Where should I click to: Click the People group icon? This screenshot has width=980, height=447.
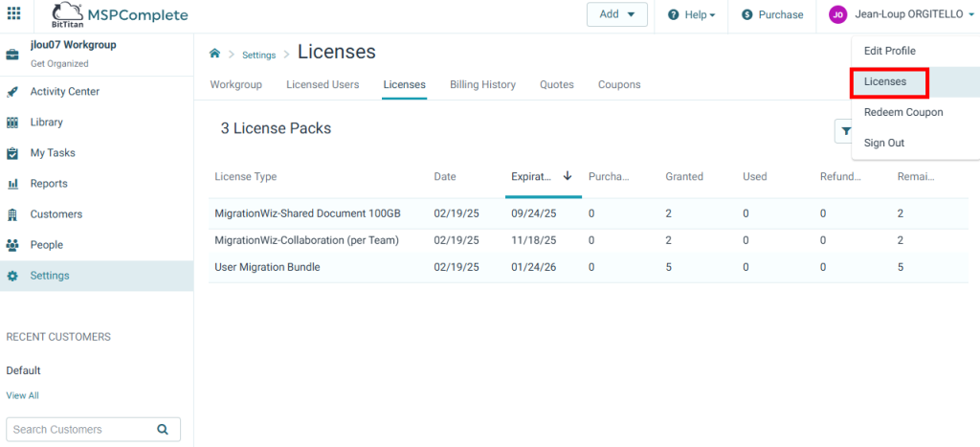[x=12, y=245]
